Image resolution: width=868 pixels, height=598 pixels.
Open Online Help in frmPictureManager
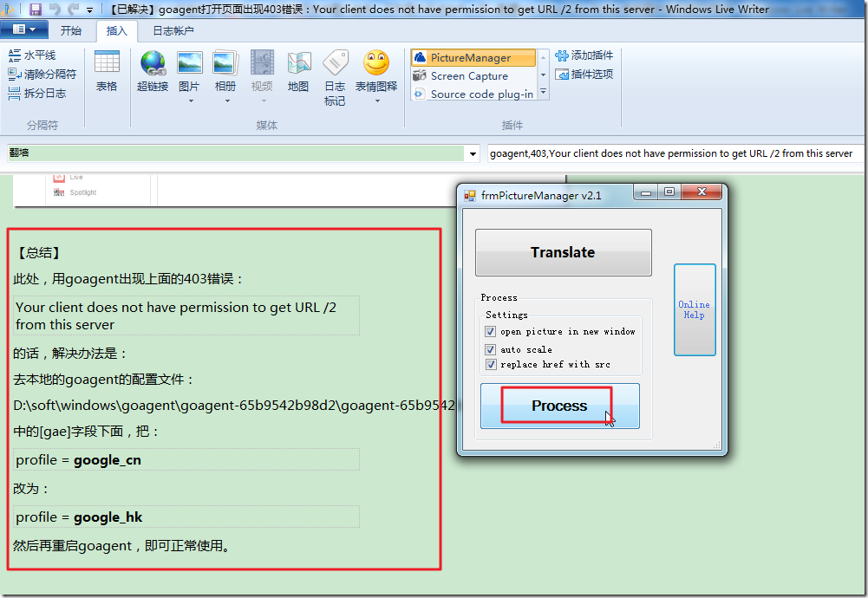point(695,309)
